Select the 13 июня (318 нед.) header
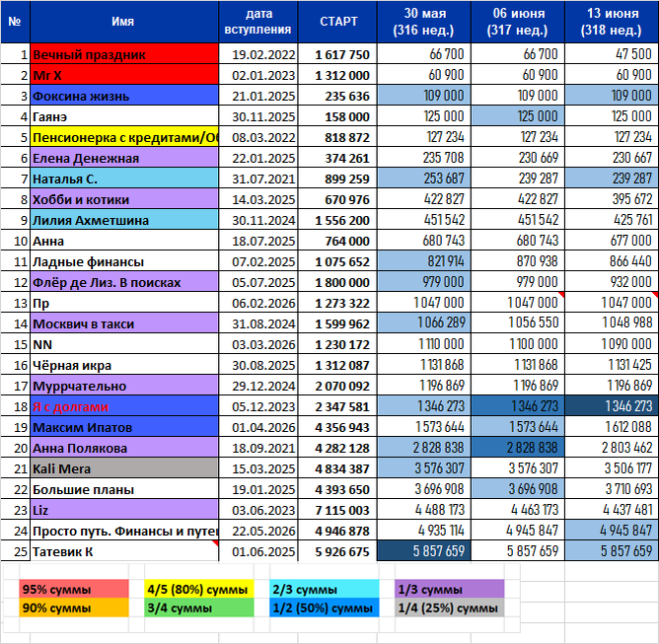The width and height of the screenshot is (659, 644). coord(612,22)
